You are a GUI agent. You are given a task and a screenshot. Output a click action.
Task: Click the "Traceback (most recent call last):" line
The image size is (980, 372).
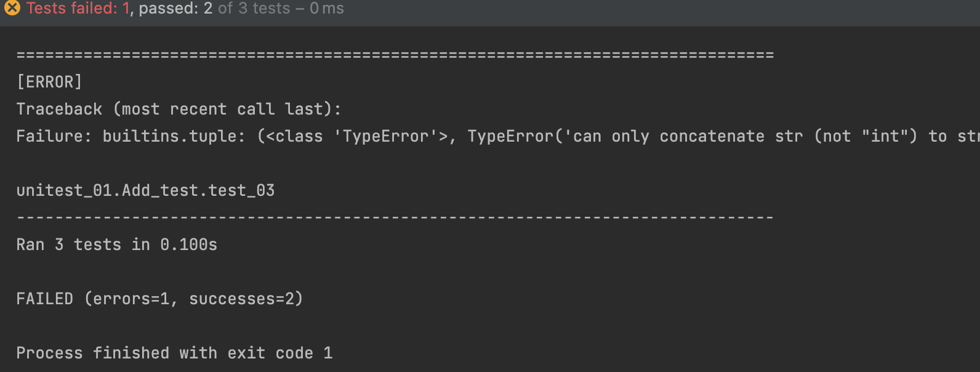179,109
